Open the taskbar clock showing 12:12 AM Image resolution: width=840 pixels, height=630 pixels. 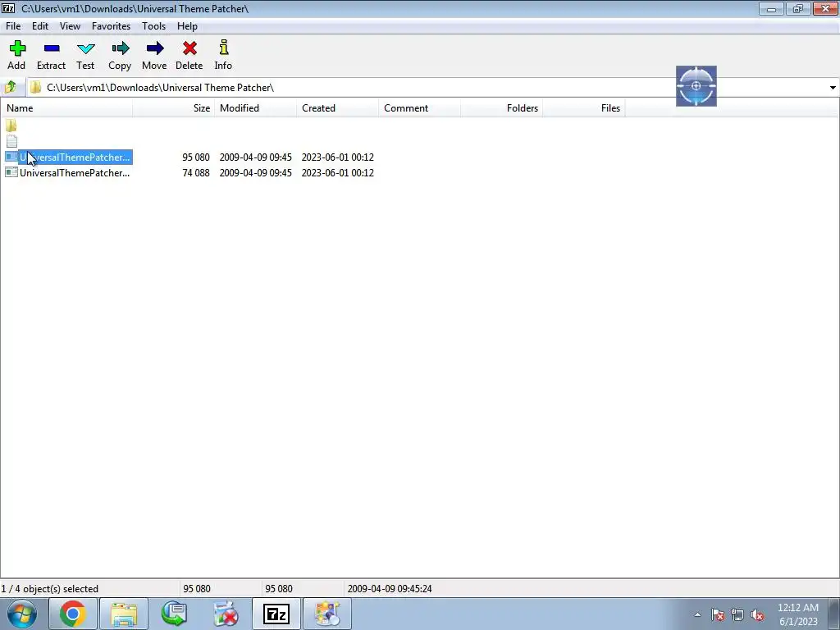click(x=798, y=614)
